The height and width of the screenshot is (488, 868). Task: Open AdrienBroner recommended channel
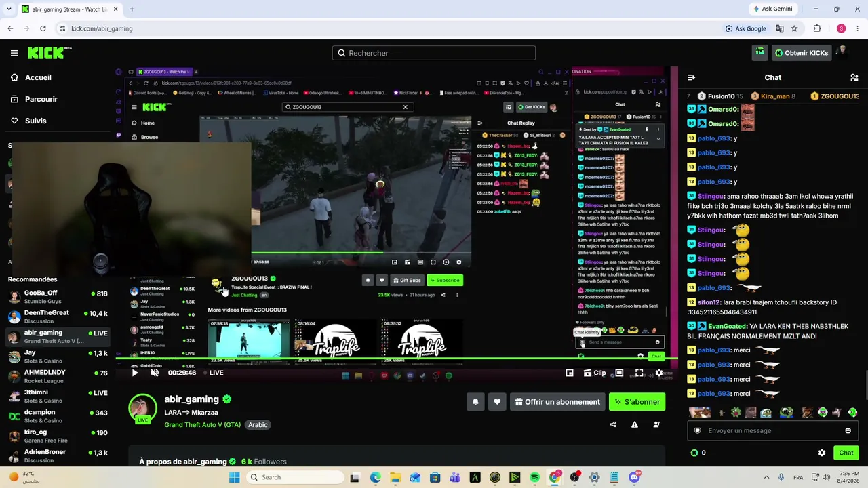pyautogui.click(x=58, y=455)
